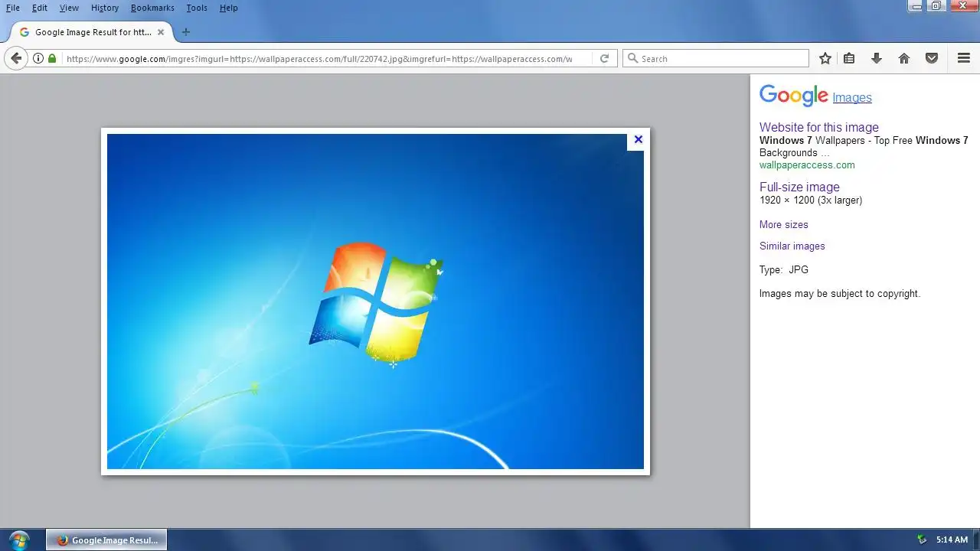Click the green padlock security icon
980x551 pixels.
click(52, 58)
